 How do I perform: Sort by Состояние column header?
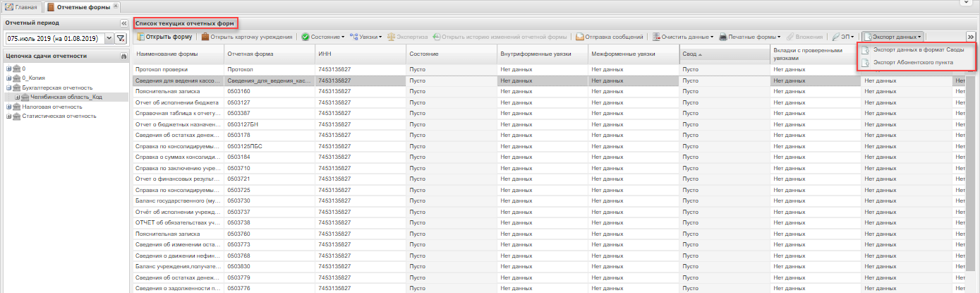click(x=452, y=54)
